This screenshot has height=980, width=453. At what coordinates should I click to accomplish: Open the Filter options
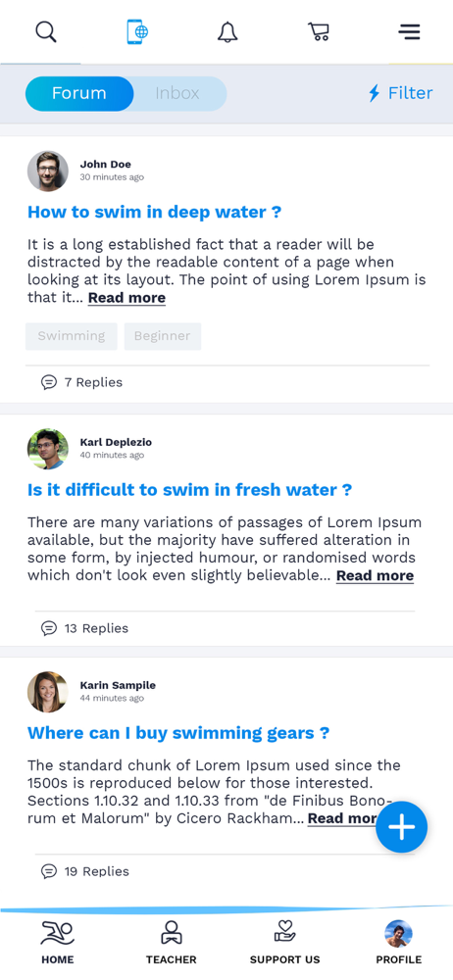pyautogui.click(x=400, y=94)
